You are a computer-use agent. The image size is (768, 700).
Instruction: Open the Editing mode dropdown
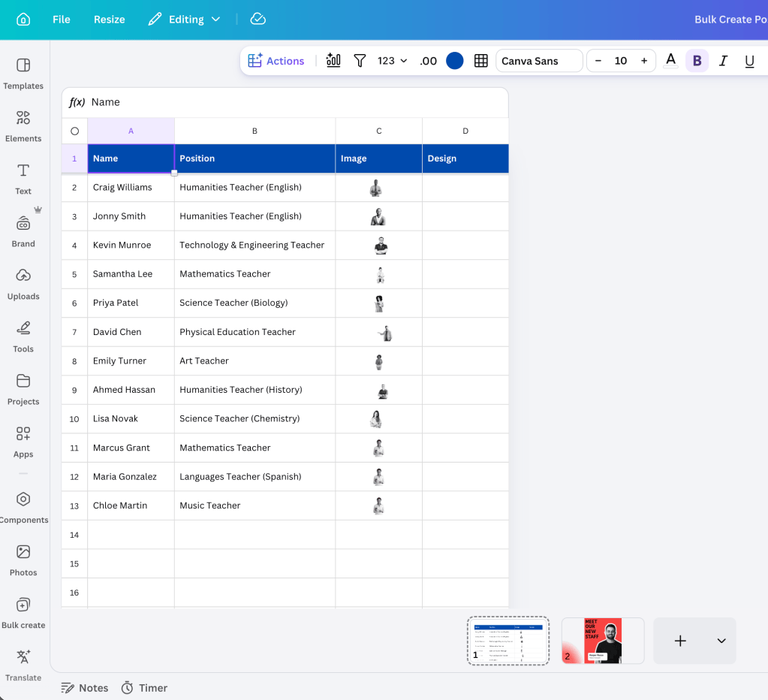pyautogui.click(x=185, y=19)
